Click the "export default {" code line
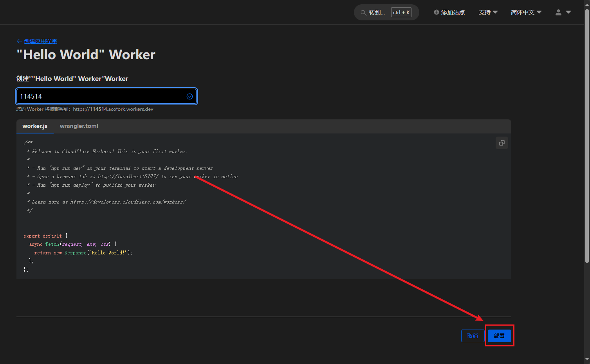This screenshot has height=364, width=590. 45,236
